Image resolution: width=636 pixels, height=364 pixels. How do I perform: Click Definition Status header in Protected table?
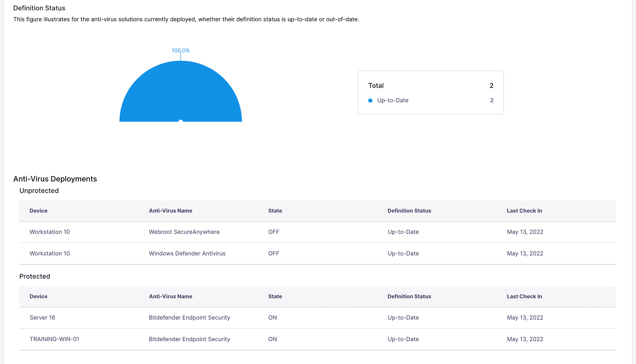click(x=409, y=296)
